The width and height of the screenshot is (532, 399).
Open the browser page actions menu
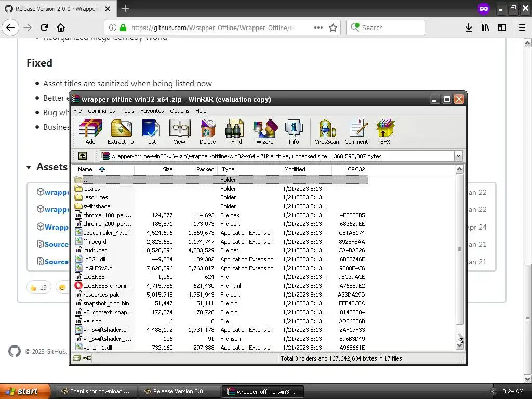pyautogui.click(x=318, y=28)
